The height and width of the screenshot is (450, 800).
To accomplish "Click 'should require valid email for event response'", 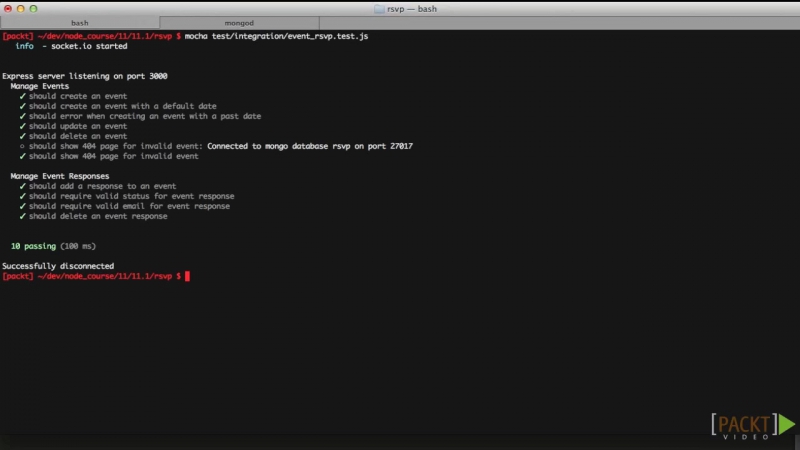I will (129, 206).
